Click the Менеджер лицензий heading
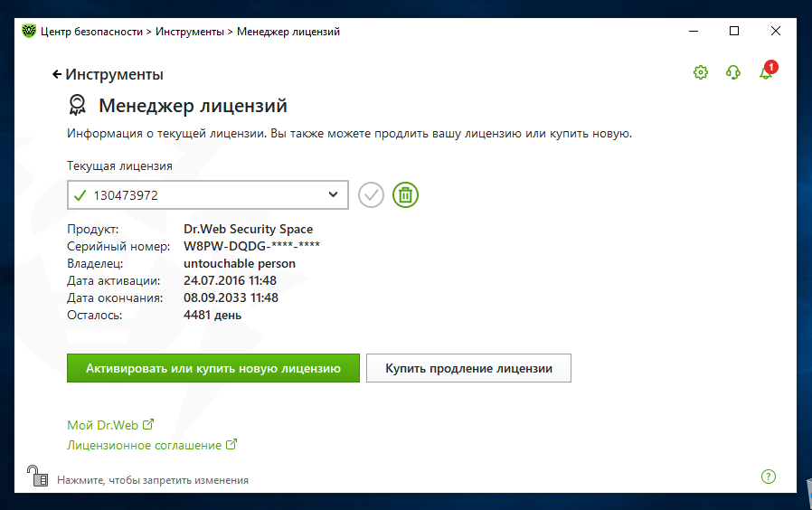The height and width of the screenshot is (510, 812). [x=194, y=106]
